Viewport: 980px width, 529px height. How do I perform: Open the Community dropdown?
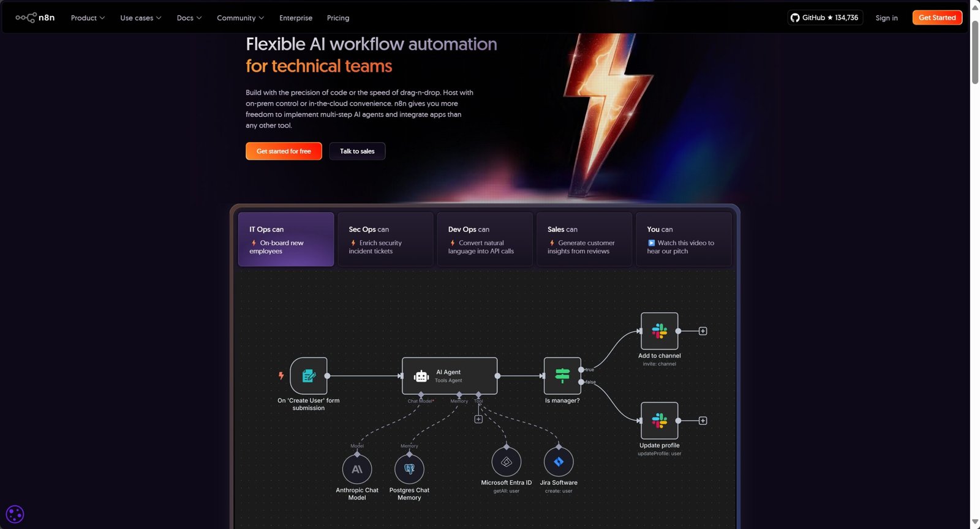point(241,18)
